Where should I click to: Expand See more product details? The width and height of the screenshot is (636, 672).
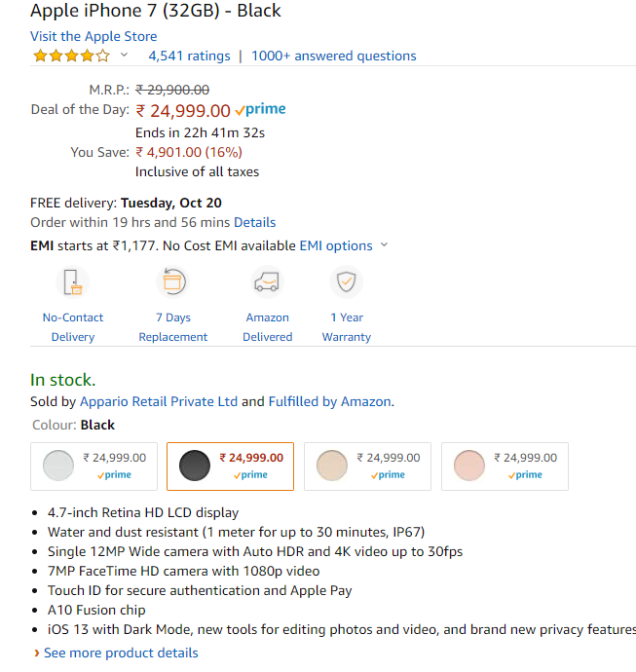116,653
